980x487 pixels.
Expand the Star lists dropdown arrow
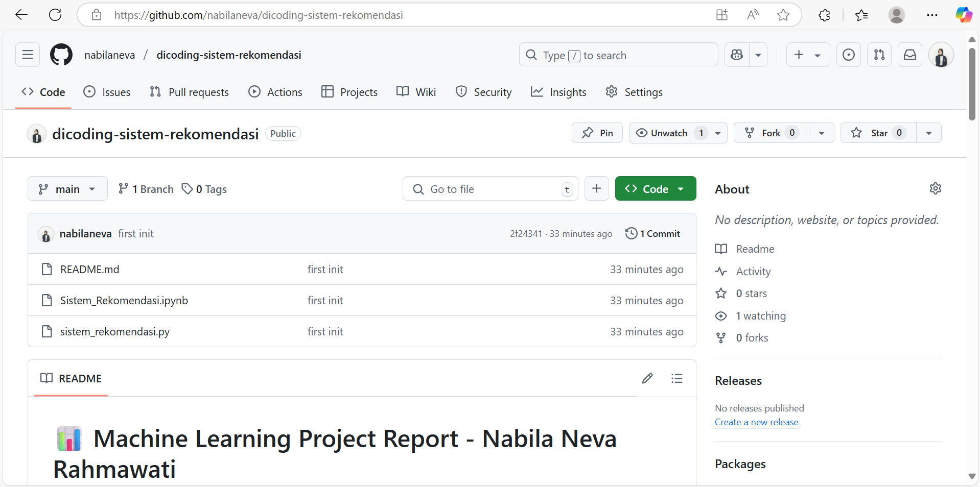[929, 133]
